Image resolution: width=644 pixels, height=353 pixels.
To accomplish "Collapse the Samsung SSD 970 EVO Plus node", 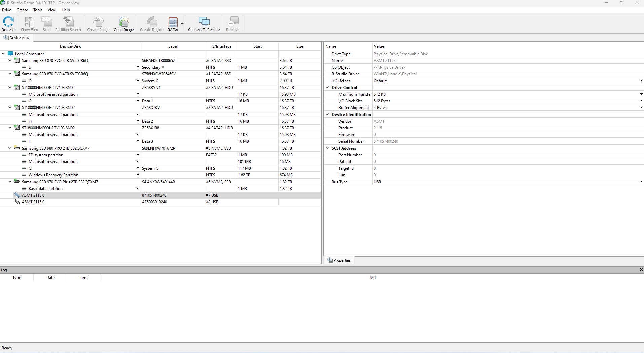I will (x=10, y=182).
